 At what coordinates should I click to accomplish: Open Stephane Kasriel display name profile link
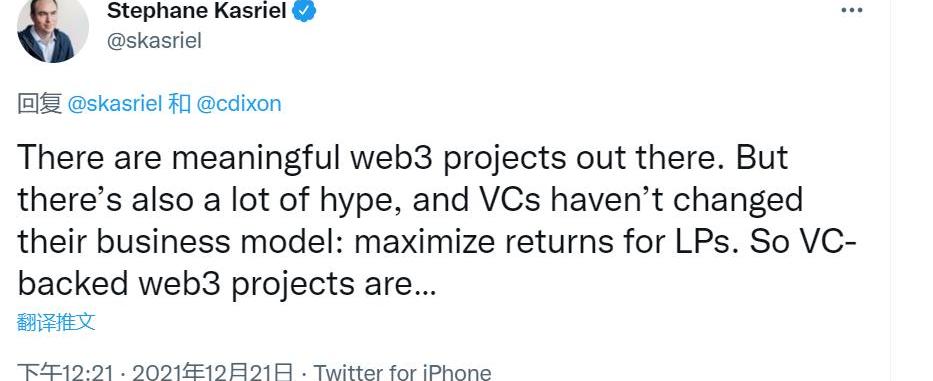[x=197, y=10]
